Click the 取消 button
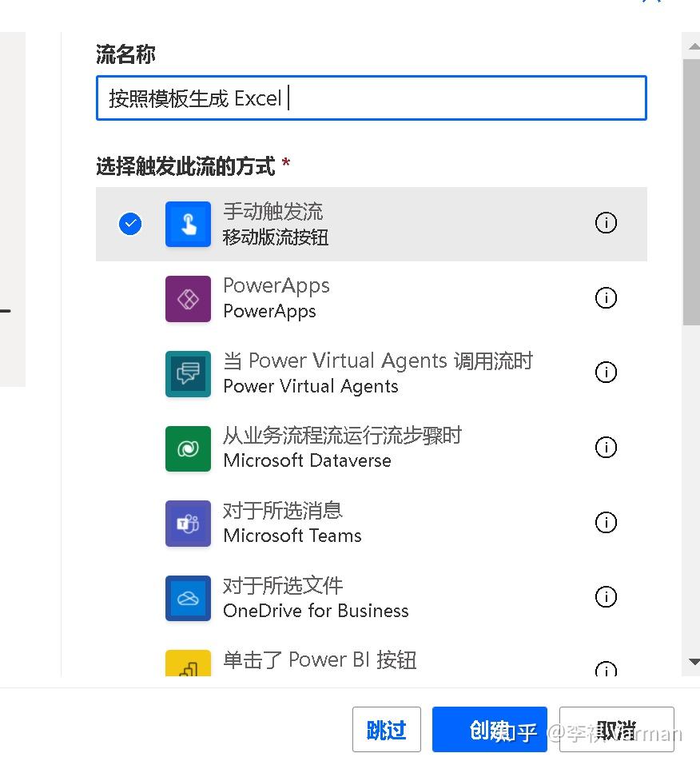The image size is (700, 761). [616, 729]
